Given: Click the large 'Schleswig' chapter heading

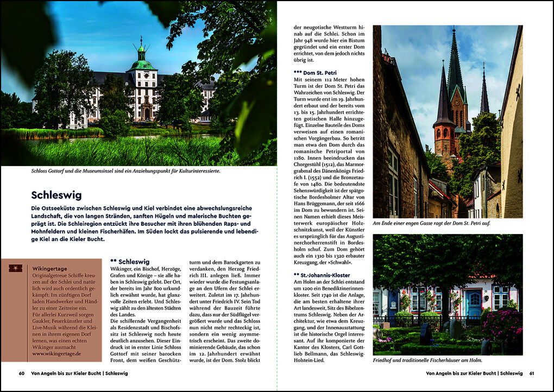Looking at the screenshot, I should pos(56,195).
